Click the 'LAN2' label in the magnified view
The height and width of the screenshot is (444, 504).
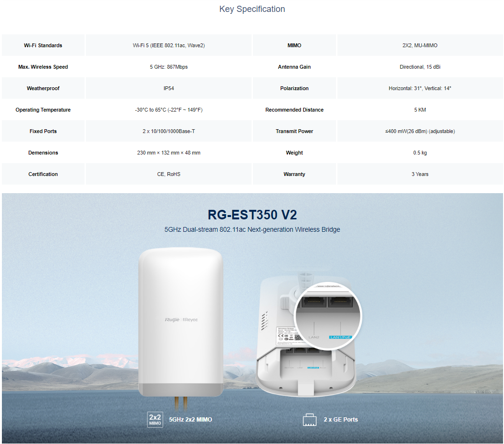(314, 337)
